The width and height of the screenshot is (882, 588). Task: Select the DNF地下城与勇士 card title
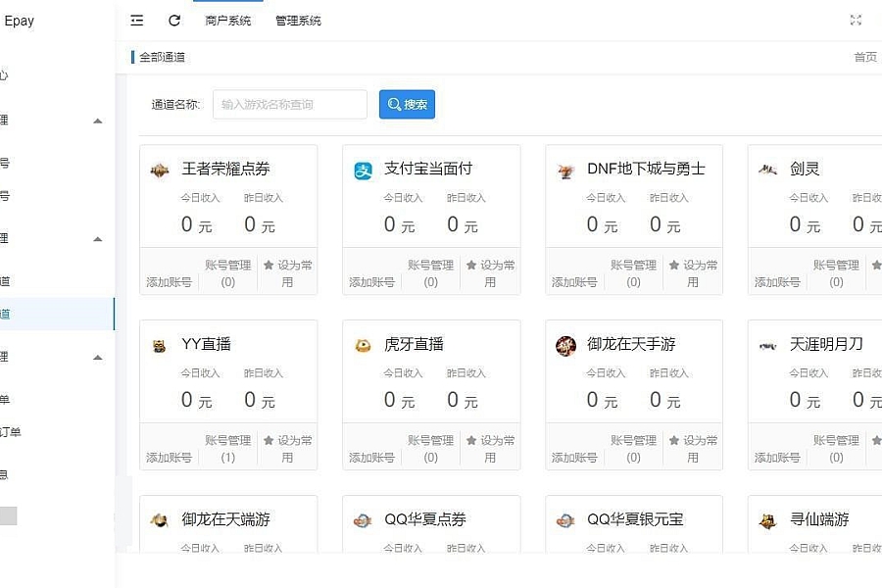click(646, 169)
